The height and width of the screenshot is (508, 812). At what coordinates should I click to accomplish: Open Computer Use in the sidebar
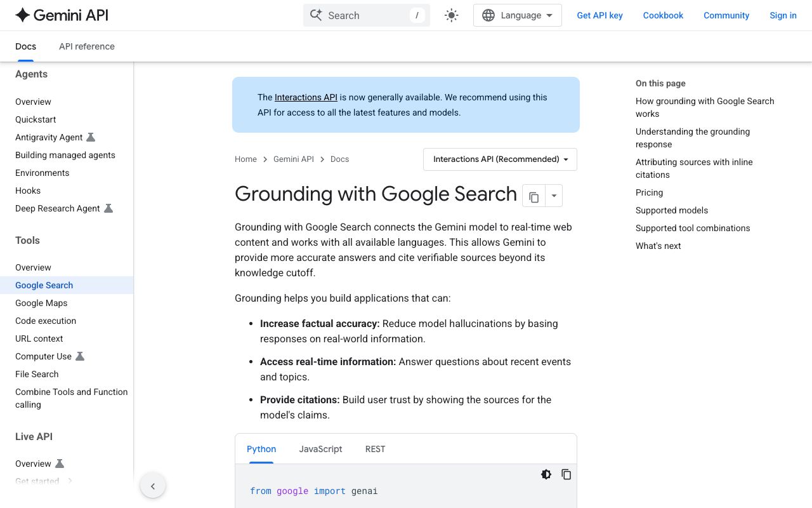43,356
